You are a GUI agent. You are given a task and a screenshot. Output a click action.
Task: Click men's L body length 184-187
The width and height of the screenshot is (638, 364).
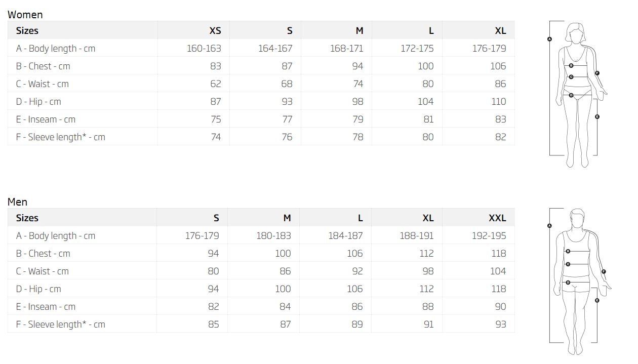pyautogui.click(x=346, y=236)
